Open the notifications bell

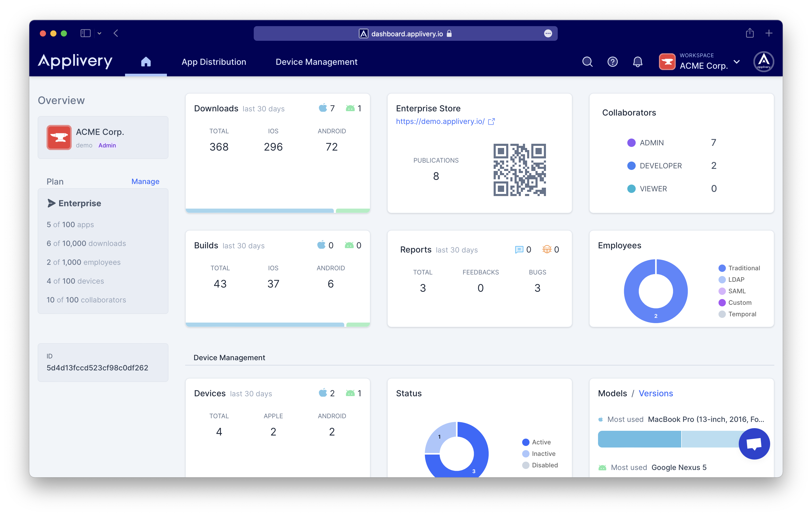[x=637, y=62]
